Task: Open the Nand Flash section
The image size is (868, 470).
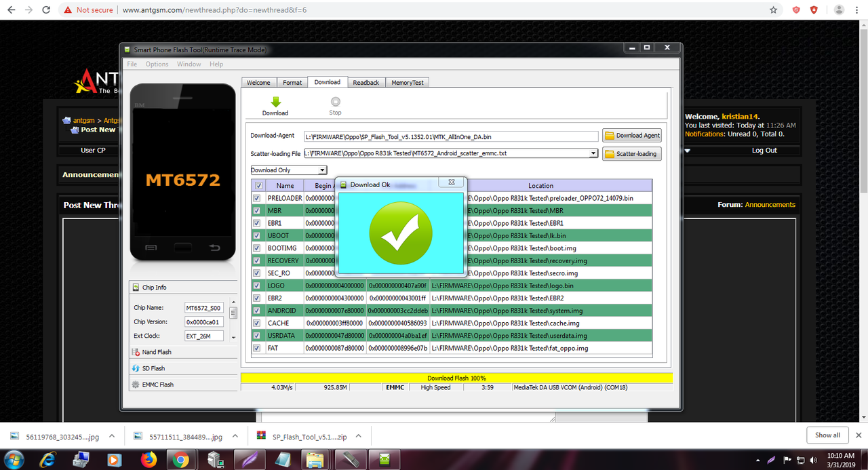Action: tap(182, 352)
